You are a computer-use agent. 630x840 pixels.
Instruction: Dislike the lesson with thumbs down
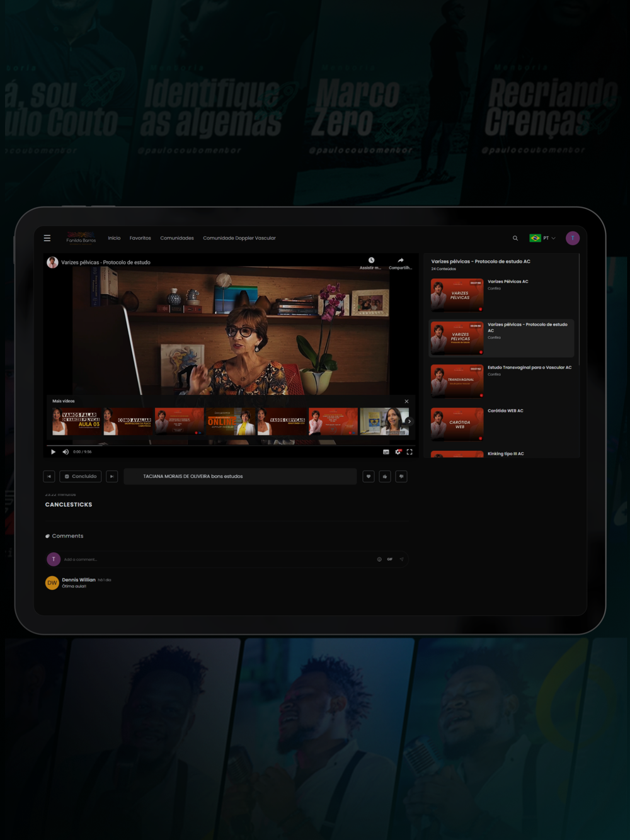pyautogui.click(x=401, y=476)
